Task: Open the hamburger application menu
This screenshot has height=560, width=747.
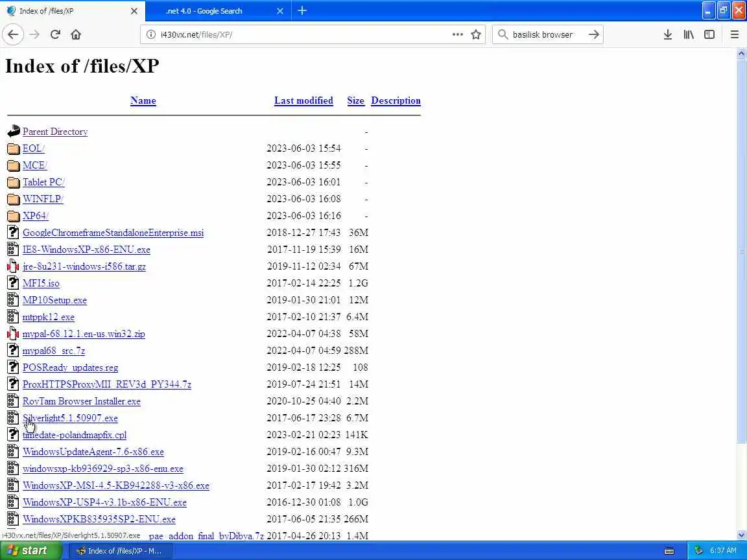Action: pos(734,34)
